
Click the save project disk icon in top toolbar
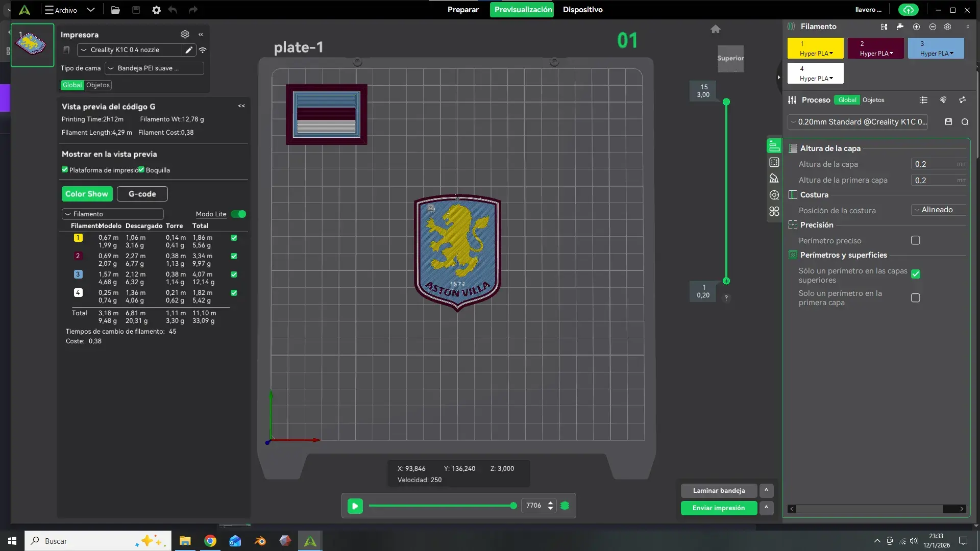click(x=136, y=10)
